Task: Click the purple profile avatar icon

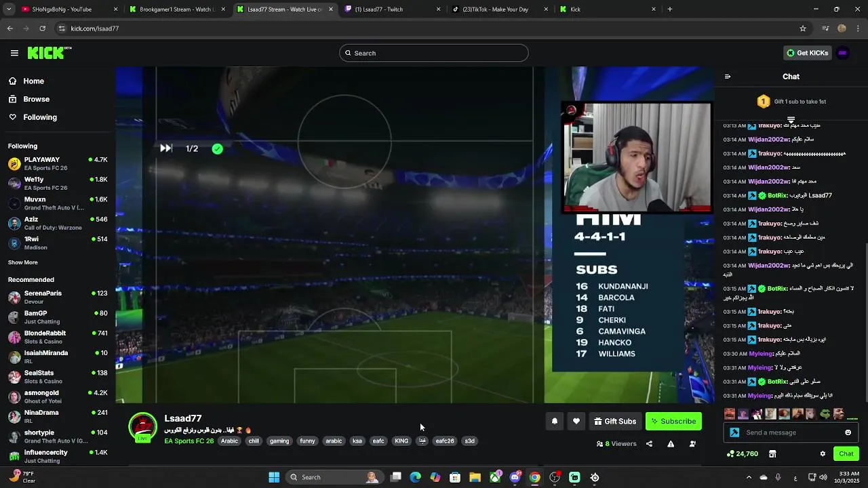Action: 843,53
